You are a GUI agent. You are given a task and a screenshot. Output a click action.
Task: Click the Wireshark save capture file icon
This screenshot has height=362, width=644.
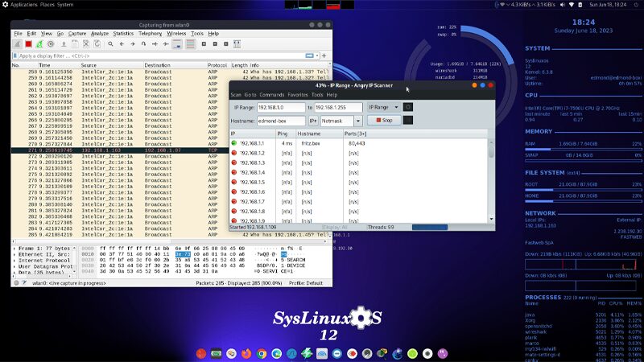click(x=75, y=44)
